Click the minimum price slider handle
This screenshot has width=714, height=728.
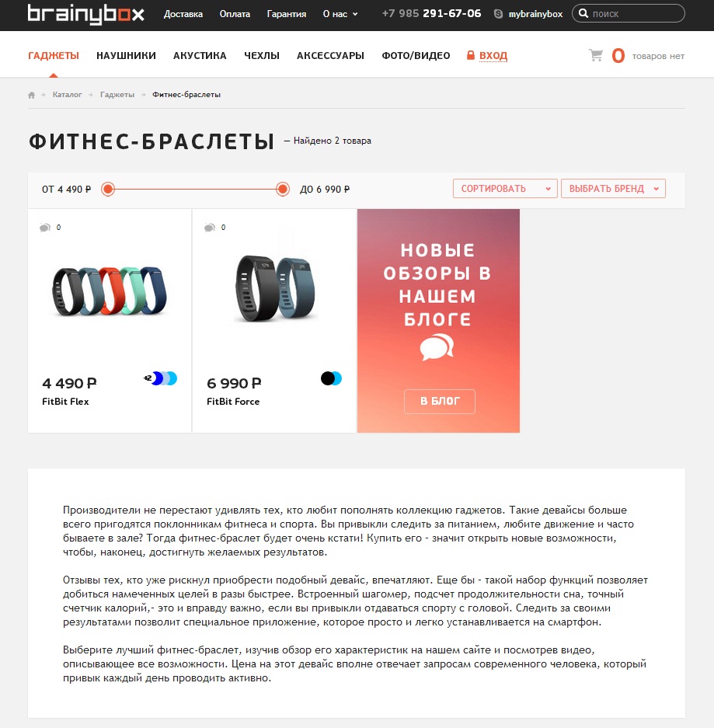click(108, 189)
